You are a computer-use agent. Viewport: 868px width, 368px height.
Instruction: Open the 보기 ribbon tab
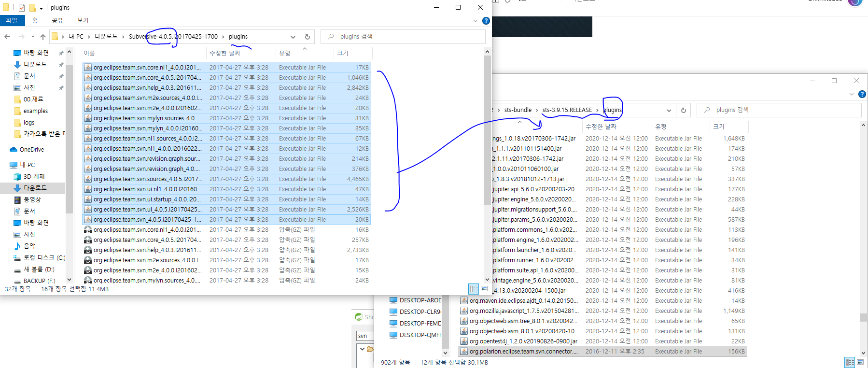(x=83, y=20)
